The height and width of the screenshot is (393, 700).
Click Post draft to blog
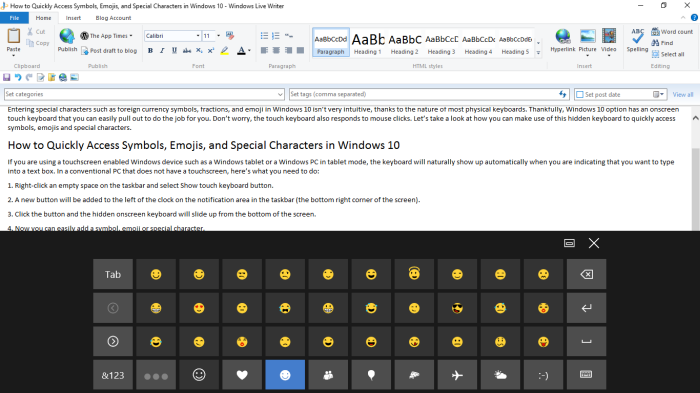coord(109,51)
